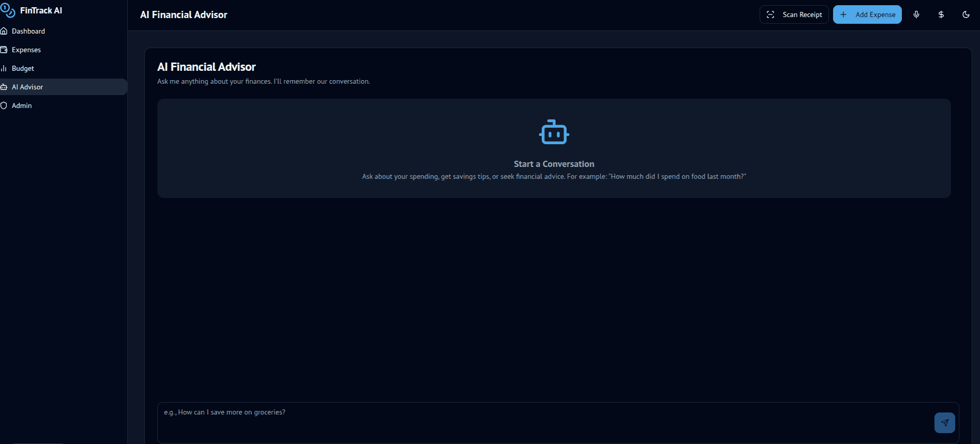Image resolution: width=980 pixels, height=444 pixels.
Task: Click the blue robot chatbot icon
Action: tap(554, 132)
